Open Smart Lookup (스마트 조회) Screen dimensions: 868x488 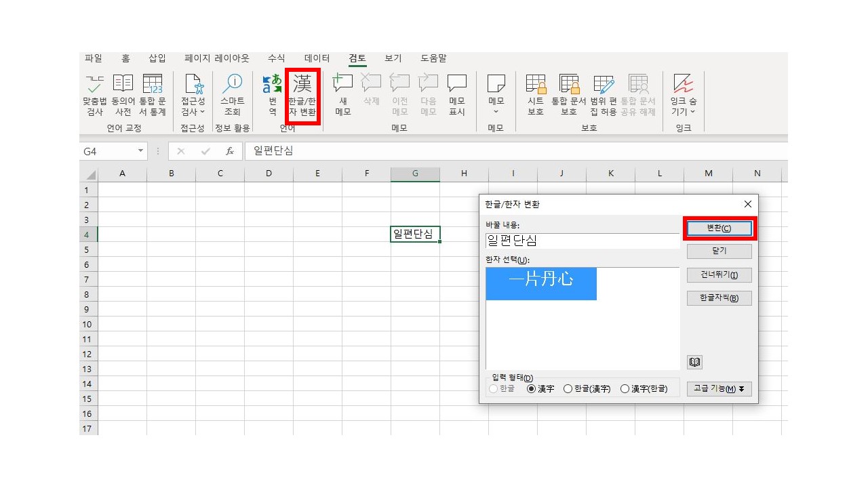click(233, 95)
